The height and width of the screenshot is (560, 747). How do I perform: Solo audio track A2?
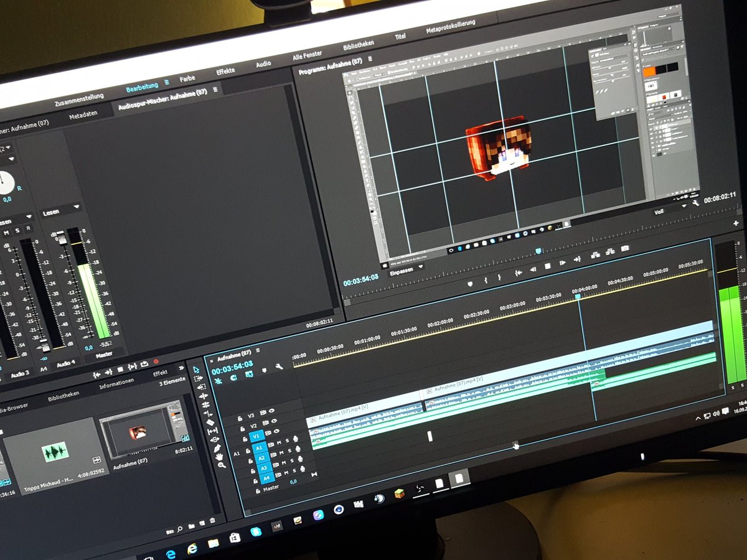tap(290, 450)
